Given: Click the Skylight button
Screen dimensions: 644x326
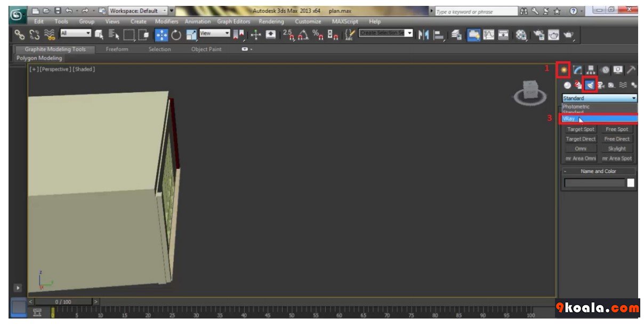Looking at the screenshot, I should pyautogui.click(x=617, y=149).
